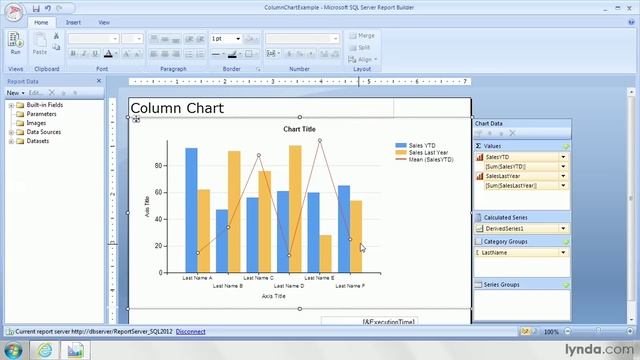
Task: Select the font color icon
Action: pyautogui.click(x=108, y=53)
